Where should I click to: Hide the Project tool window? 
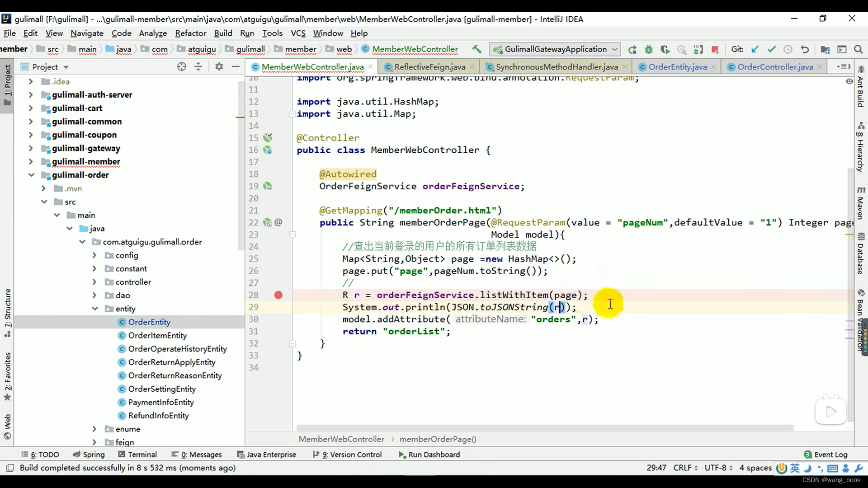coord(236,67)
